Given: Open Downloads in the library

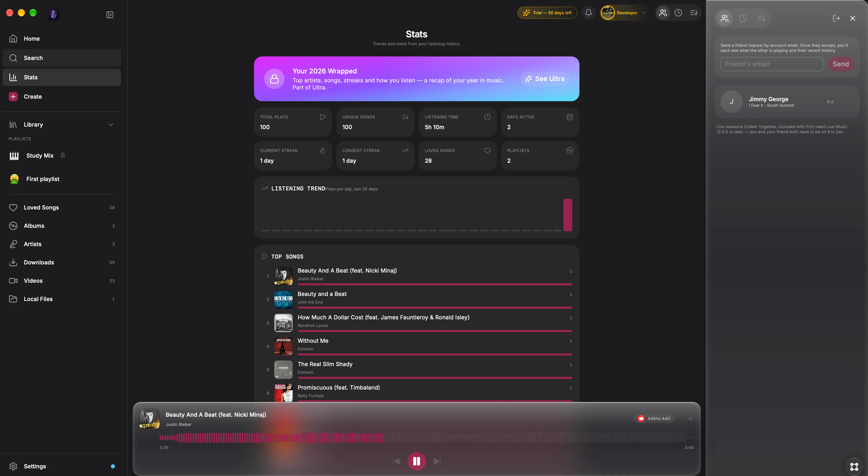Looking at the screenshot, I should click(62, 263).
